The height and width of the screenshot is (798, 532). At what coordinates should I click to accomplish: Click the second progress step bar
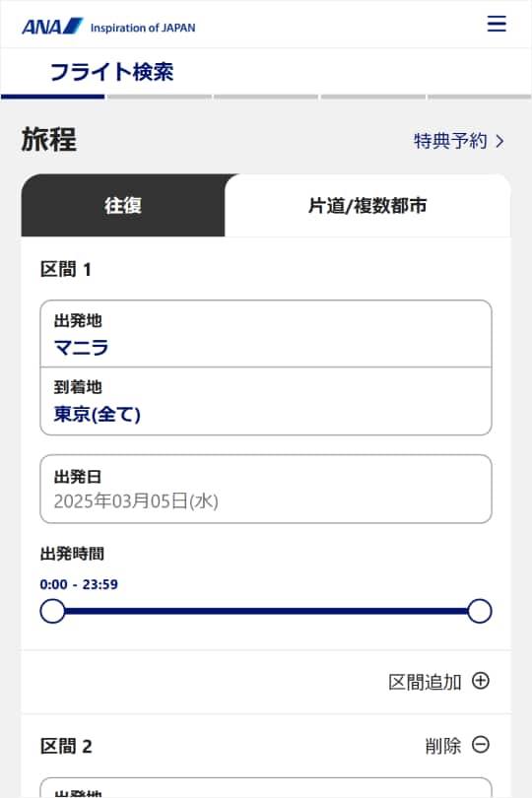click(x=160, y=97)
